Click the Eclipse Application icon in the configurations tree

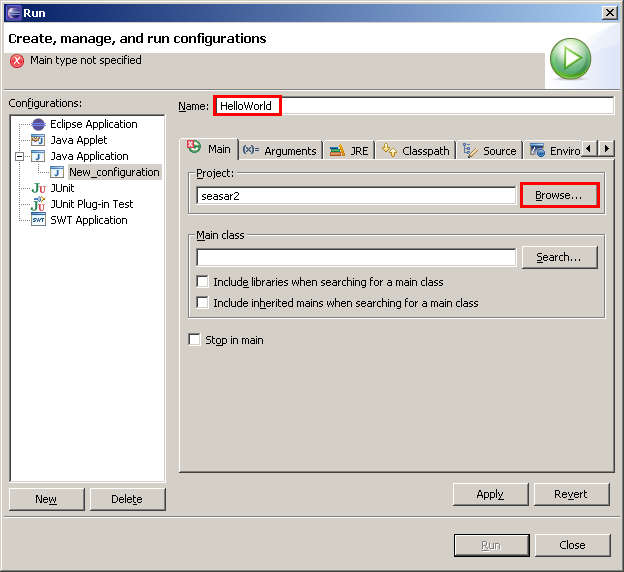coord(38,124)
